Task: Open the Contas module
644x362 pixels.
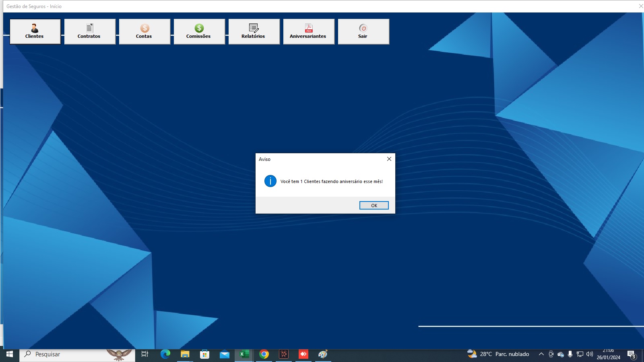Action: 144,31
